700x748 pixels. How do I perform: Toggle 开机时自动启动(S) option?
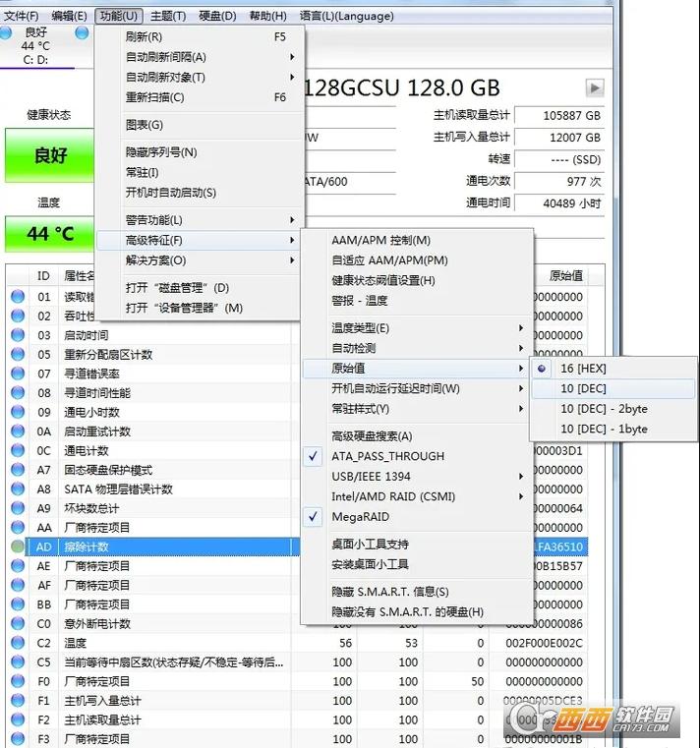(200, 193)
